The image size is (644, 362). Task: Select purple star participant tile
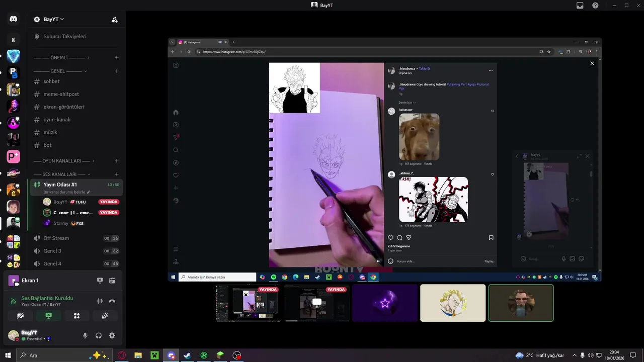coord(385,303)
